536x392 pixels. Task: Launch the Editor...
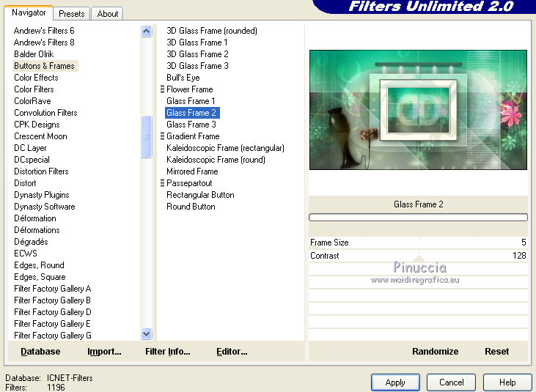[232, 352]
